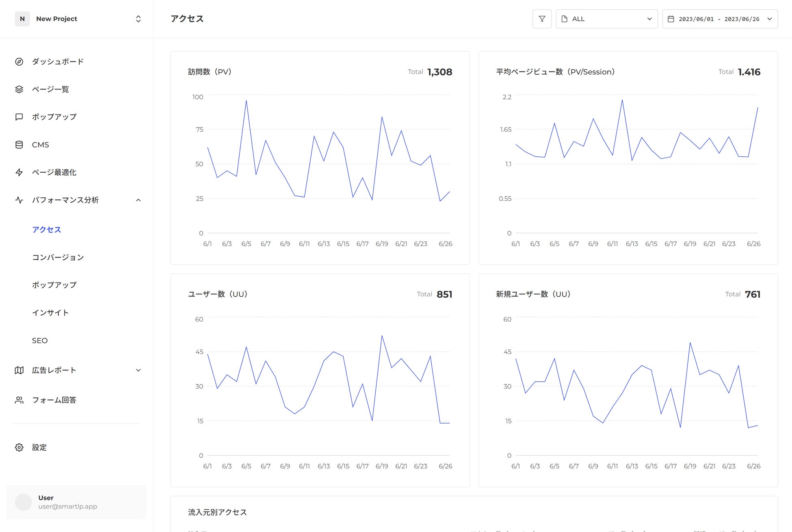The width and height of the screenshot is (792, 532).
Task: Open the インサイト submenu item
Action: pos(50,313)
